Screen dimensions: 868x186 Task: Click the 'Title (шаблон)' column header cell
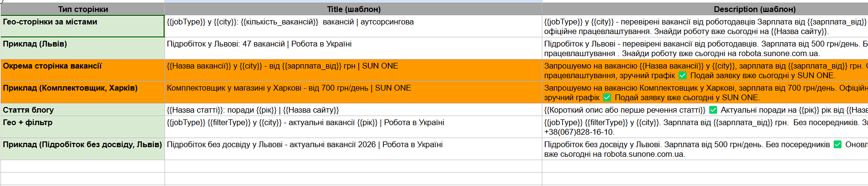353,9
